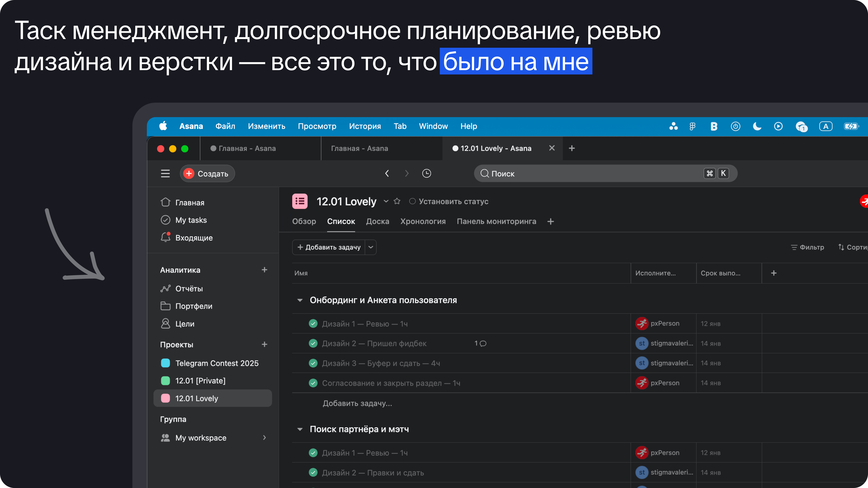868x488 pixels.
Task: Collapse the Онбординг и Анкета пользователя section
Action: point(300,300)
